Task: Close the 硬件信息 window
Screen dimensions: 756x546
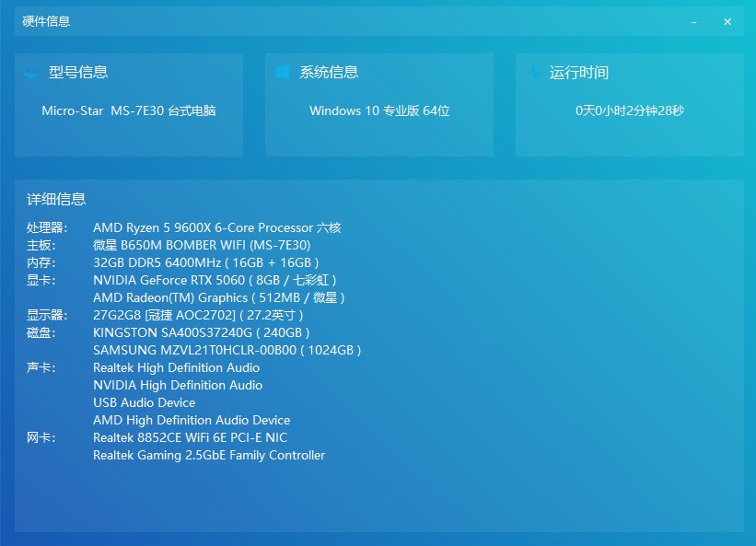Action: click(727, 22)
